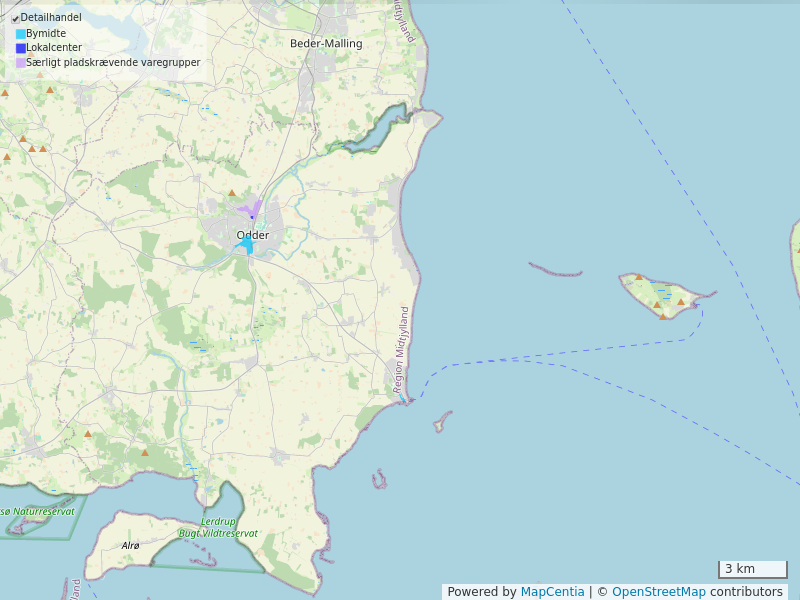Select the Bymidte legend label
Screen dimensions: 800x600
(46, 33)
